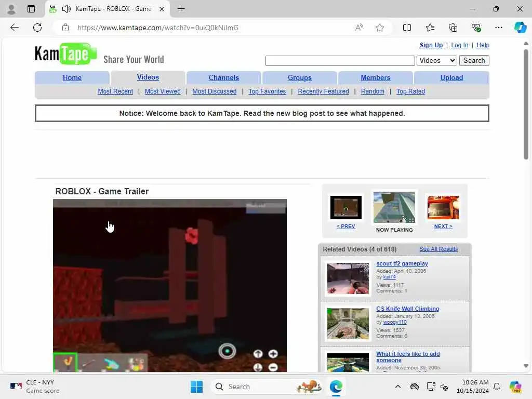Viewport: 532px width, 399px height.
Task: Click the Read aloud icon in address bar
Action: (x=359, y=28)
